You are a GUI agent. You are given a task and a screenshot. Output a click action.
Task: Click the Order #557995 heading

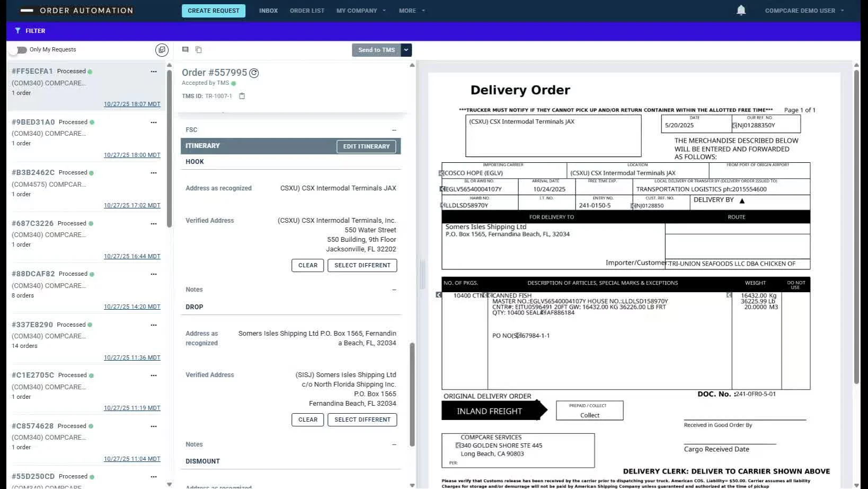pos(214,73)
